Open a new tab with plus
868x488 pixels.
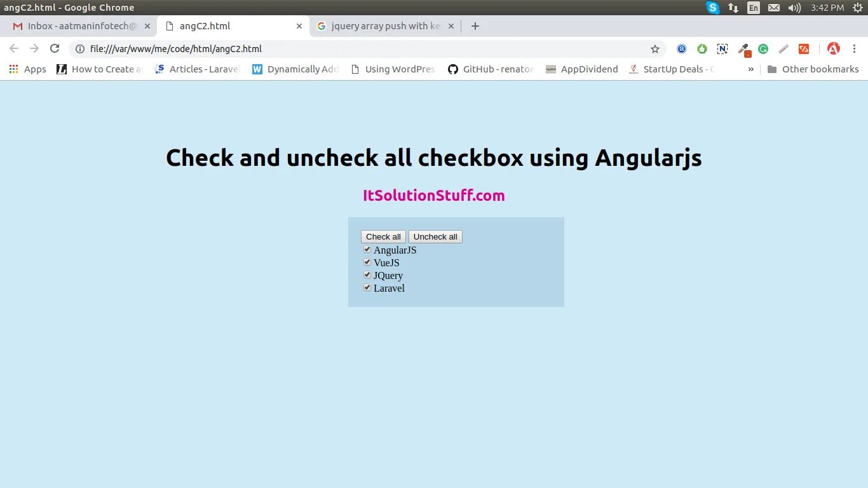tap(475, 26)
